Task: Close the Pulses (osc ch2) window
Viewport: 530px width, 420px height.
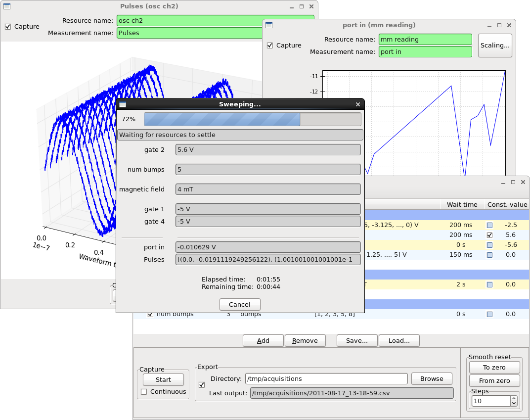Action: 311,6
